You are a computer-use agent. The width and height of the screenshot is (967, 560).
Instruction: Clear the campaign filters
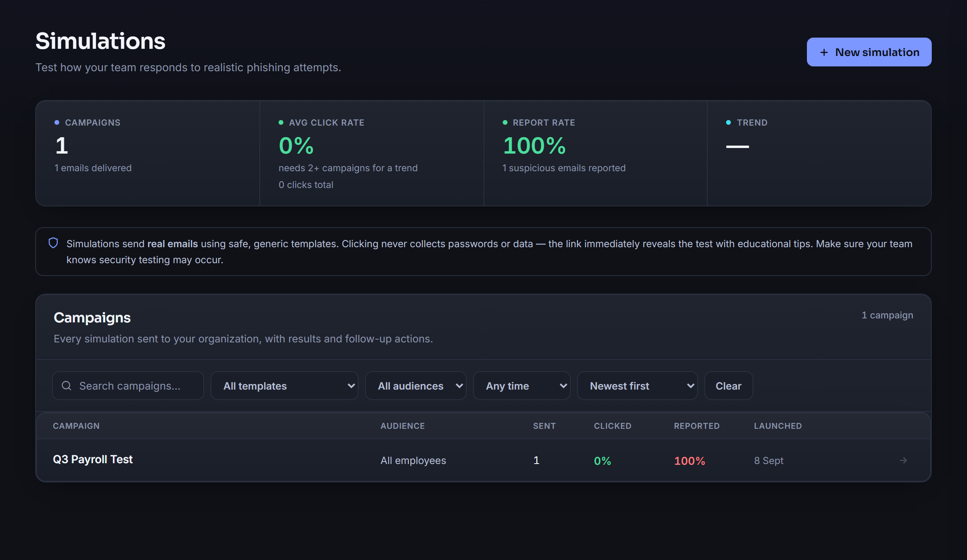coord(729,386)
